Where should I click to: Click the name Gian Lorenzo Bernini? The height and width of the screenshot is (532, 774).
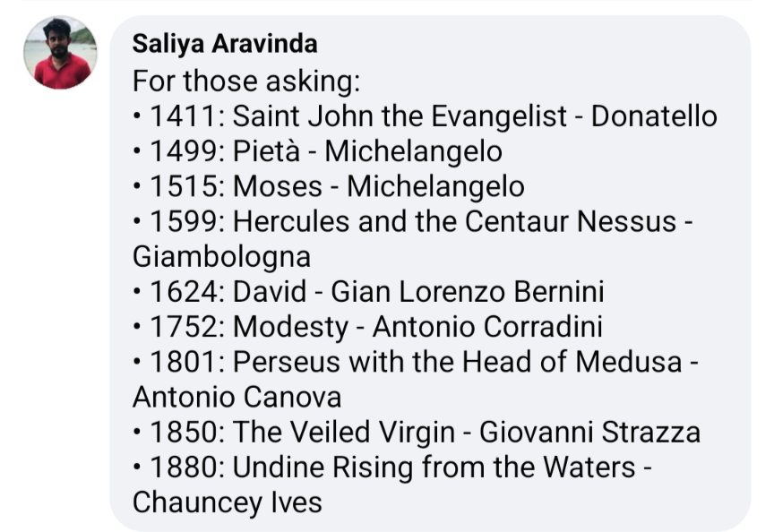click(468, 291)
